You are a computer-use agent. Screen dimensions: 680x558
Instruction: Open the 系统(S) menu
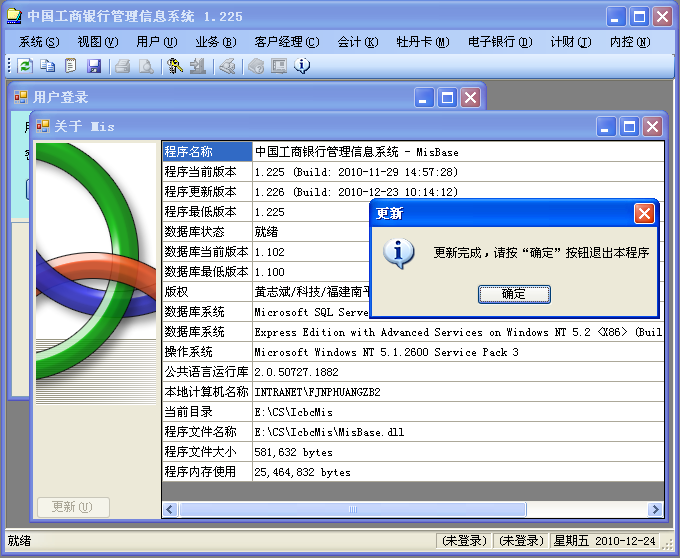pos(39,42)
